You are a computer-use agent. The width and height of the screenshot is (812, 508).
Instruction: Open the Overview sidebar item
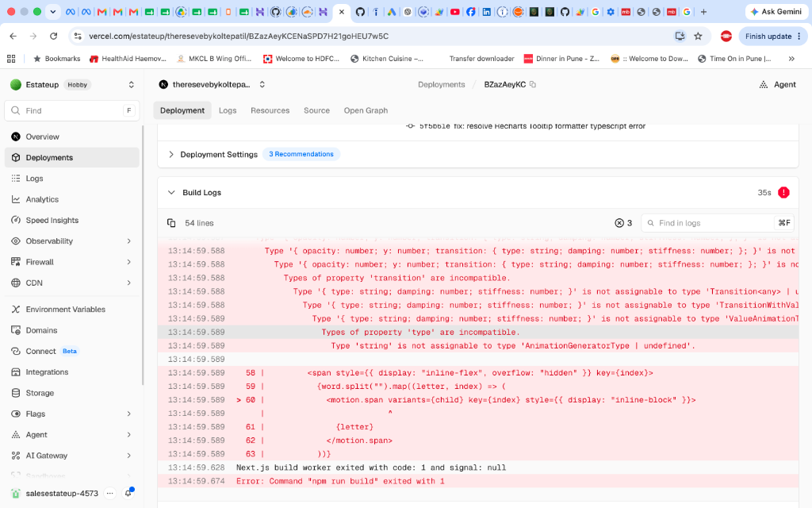(x=71, y=137)
